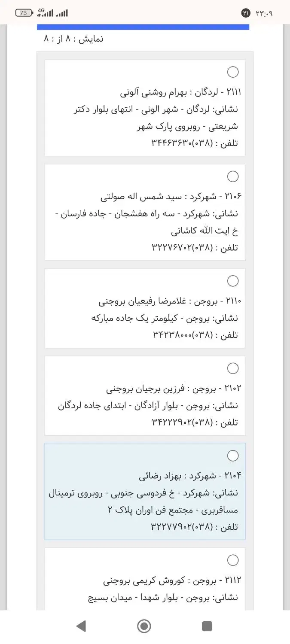Click the blue bar above the list
Image resolution: width=290 pixels, height=644 pixels.
(143, 27)
